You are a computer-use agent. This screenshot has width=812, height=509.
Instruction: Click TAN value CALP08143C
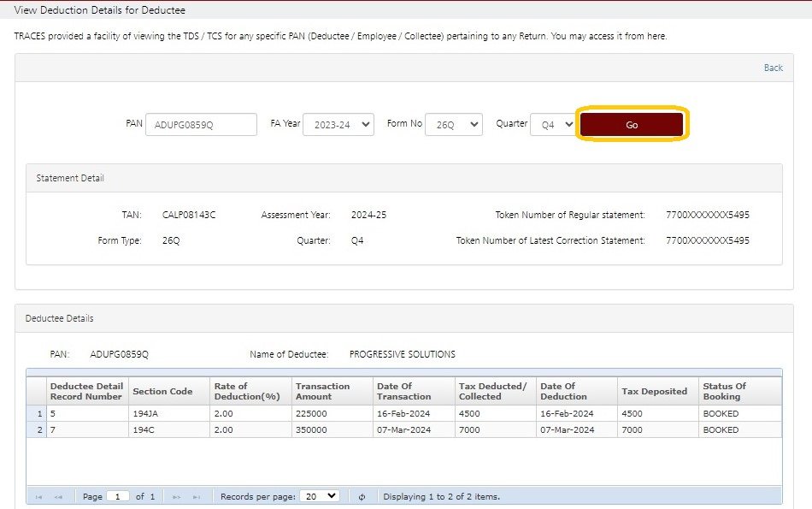(x=189, y=215)
